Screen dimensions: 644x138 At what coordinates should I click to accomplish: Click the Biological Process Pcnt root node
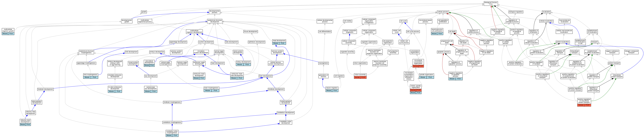(491, 3)
